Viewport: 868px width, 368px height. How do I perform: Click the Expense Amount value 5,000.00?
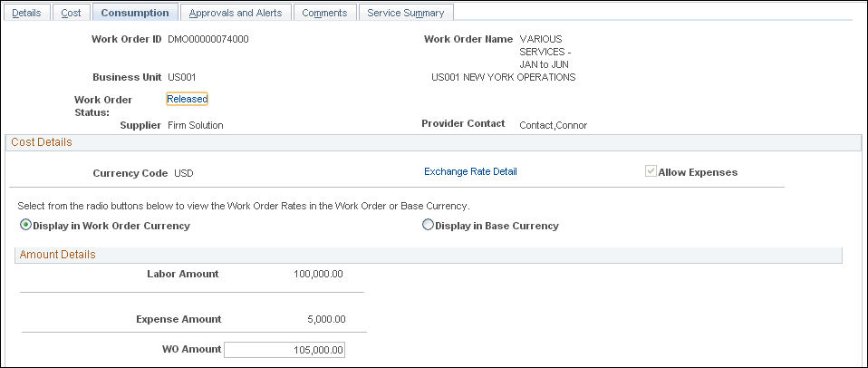tap(326, 319)
